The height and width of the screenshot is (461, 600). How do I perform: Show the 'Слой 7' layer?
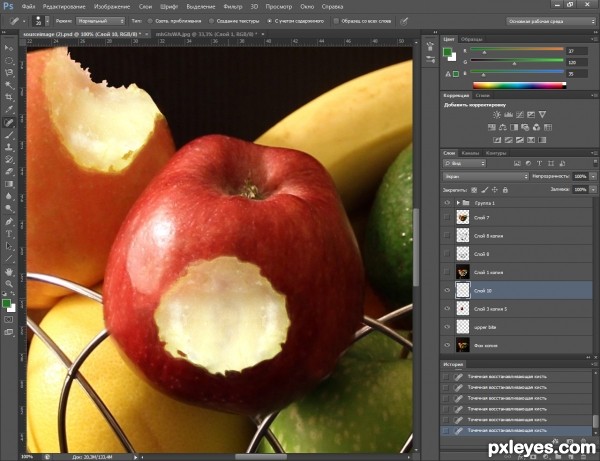[x=447, y=217]
